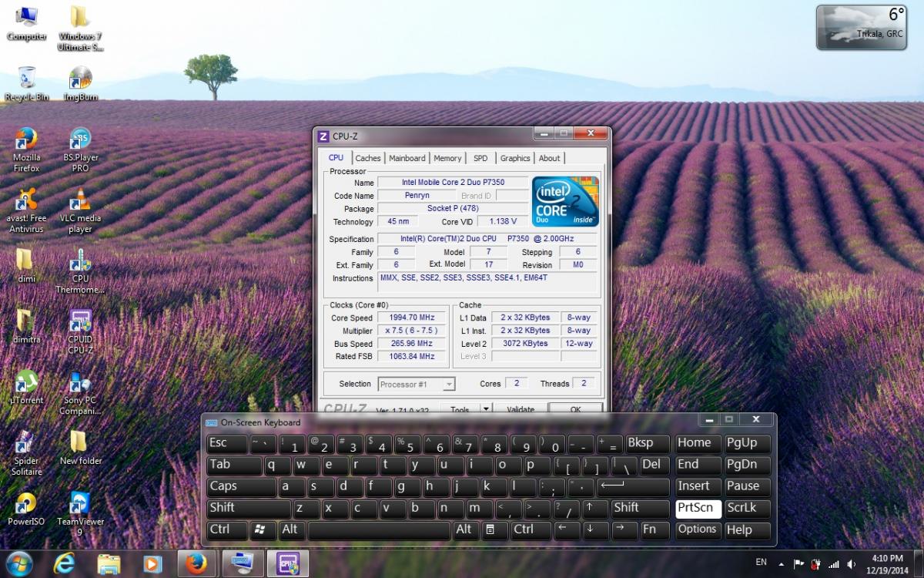This screenshot has height=578, width=924.
Task: Switch to the Mainboard tab in CPU-Z
Action: (407, 158)
